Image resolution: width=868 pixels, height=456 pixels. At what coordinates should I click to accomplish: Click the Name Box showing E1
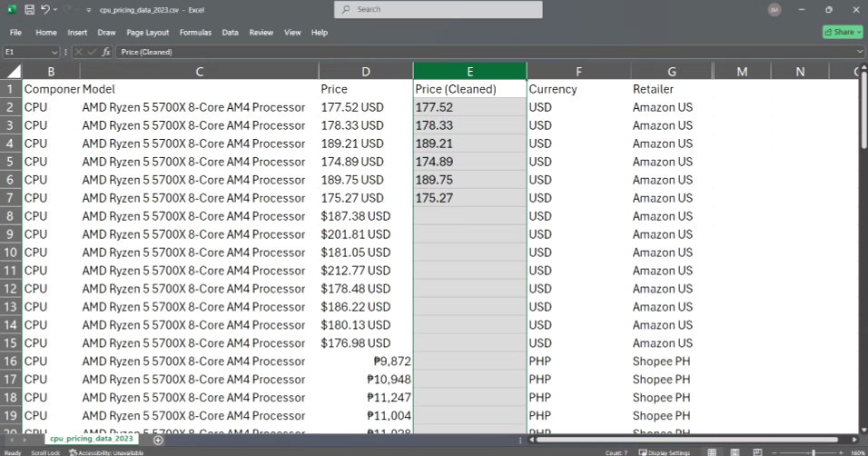coord(26,52)
